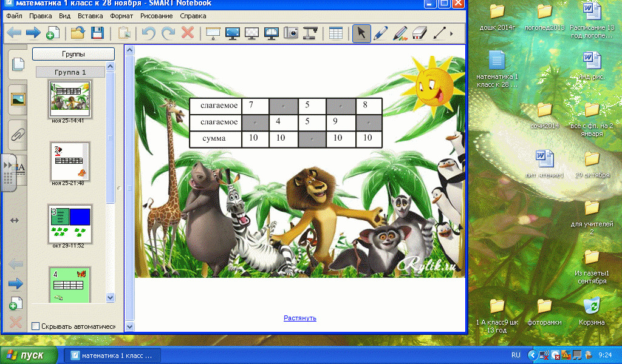Open the Справка menu
The height and width of the screenshot is (364, 622).
point(193,16)
